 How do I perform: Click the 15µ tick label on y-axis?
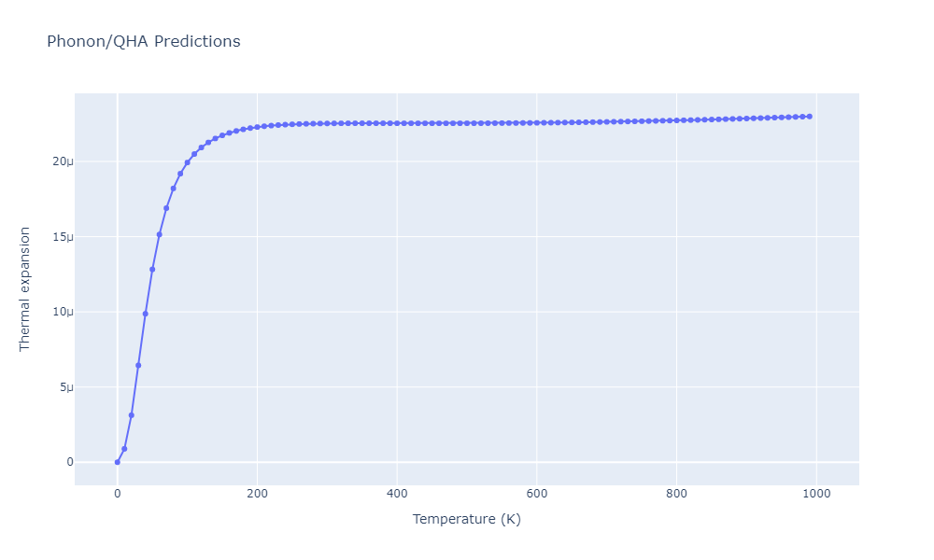coord(64,237)
